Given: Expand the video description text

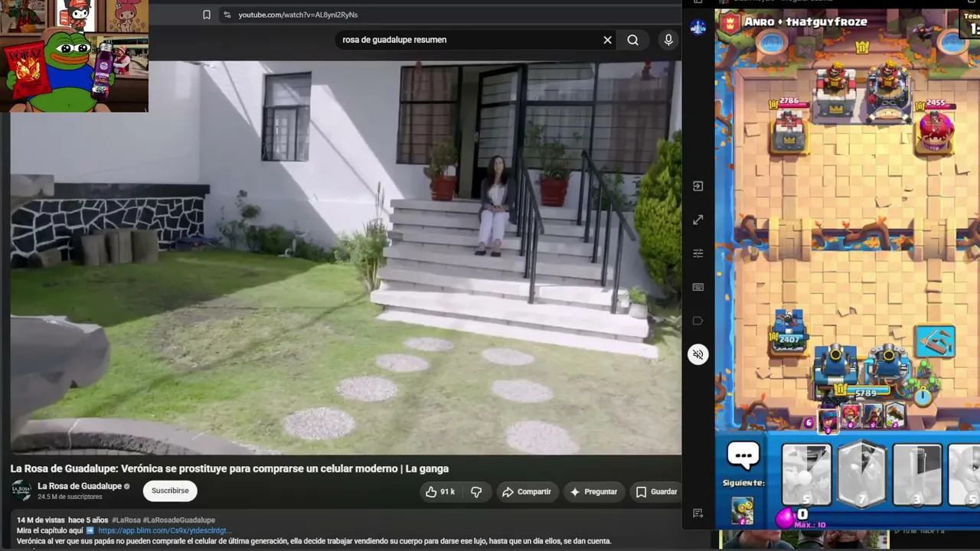Looking at the screenshot, I should point(314,541).
